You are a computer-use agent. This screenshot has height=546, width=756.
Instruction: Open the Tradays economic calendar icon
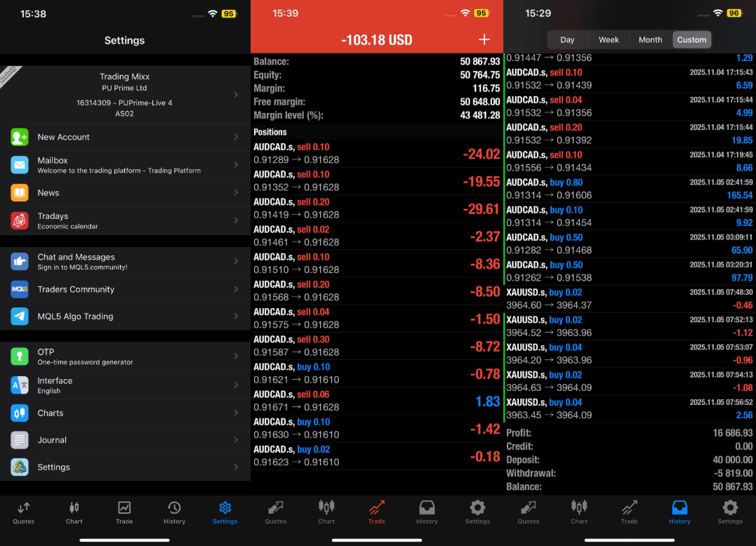pos(20,220)
